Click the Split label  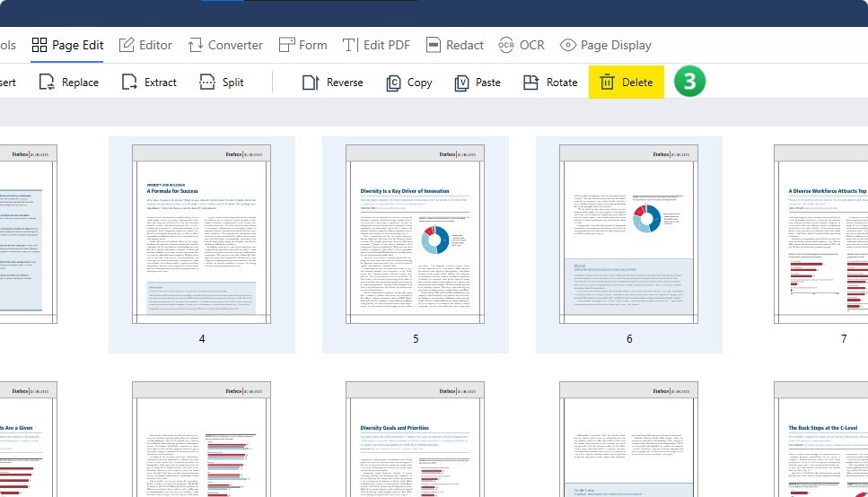233,83
